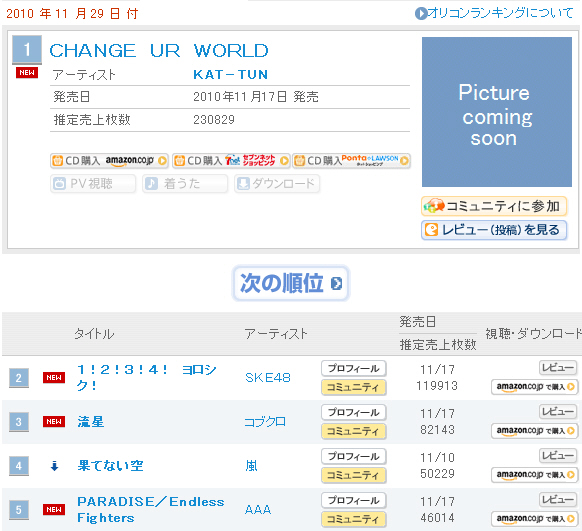582x531 pixels.
Task: Open プロフィール for 嵐
Action: tap(354, 456)
